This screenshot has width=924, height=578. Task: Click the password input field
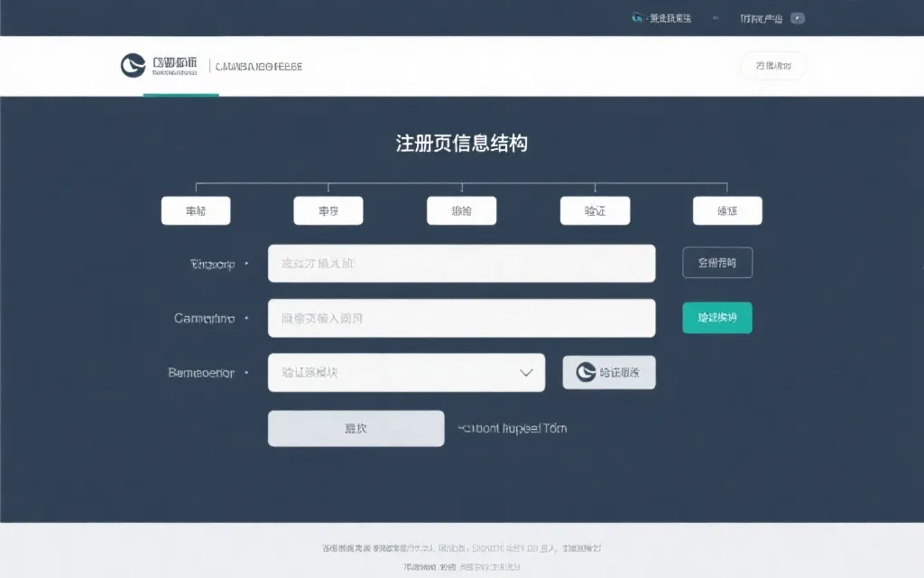point(461,318)
